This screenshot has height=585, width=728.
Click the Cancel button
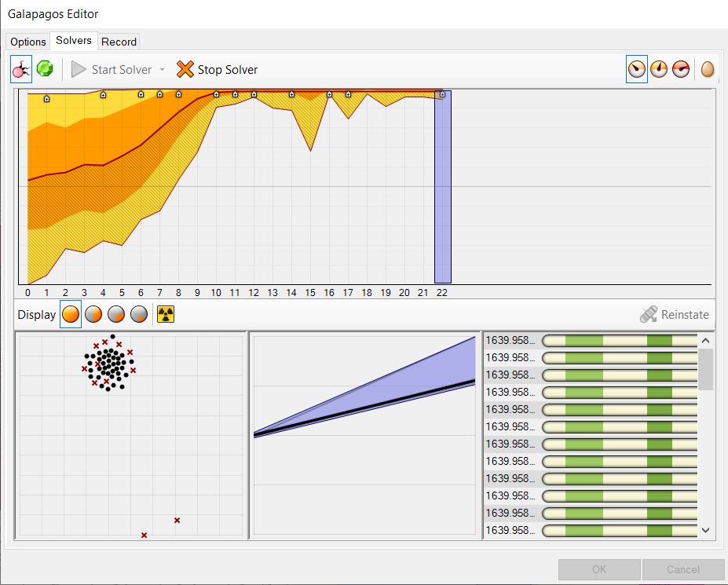[683, 569]
